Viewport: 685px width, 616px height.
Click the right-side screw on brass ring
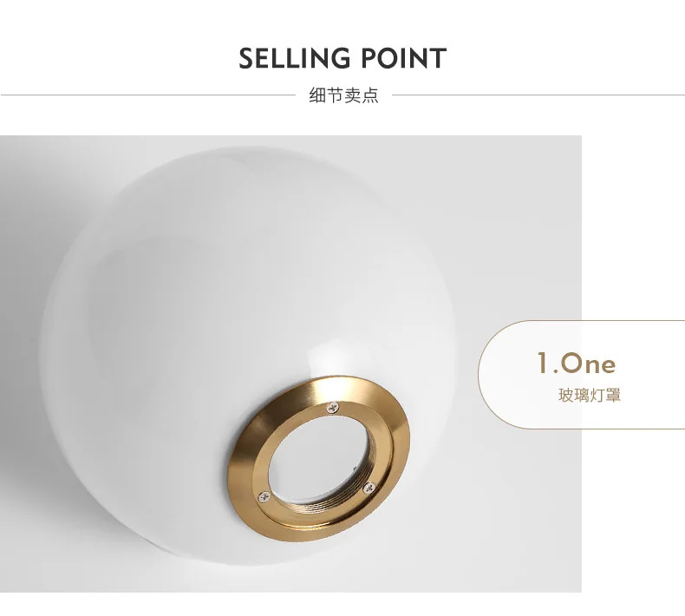pos(369,487)
